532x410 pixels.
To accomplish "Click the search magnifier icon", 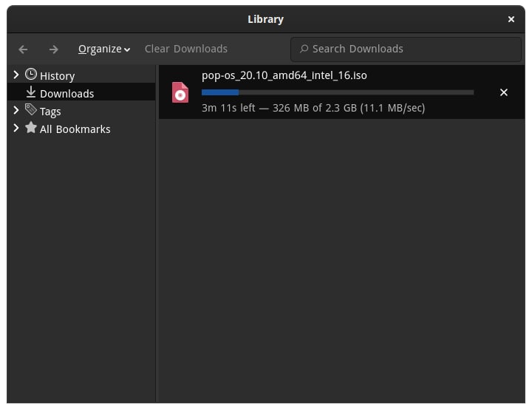I will click(304, 49).
